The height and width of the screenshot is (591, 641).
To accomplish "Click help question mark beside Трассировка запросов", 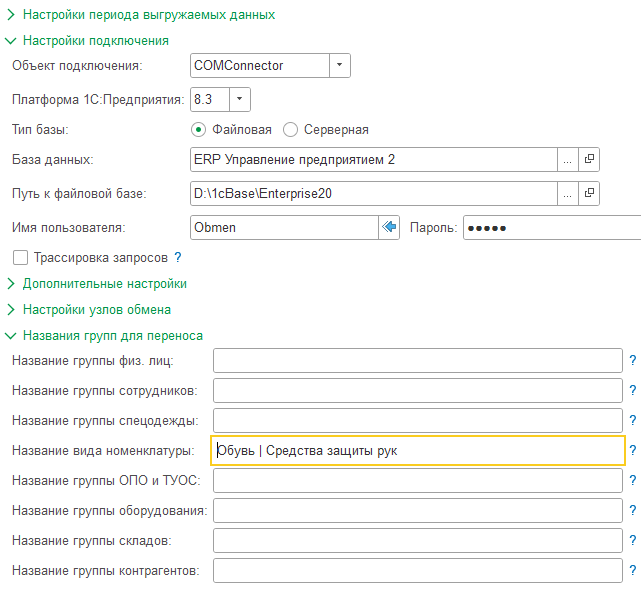I will point(178,257).
